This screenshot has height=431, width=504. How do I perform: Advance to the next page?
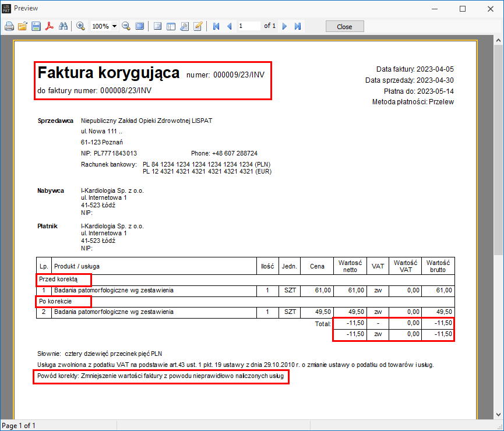(x=285, y=26)
